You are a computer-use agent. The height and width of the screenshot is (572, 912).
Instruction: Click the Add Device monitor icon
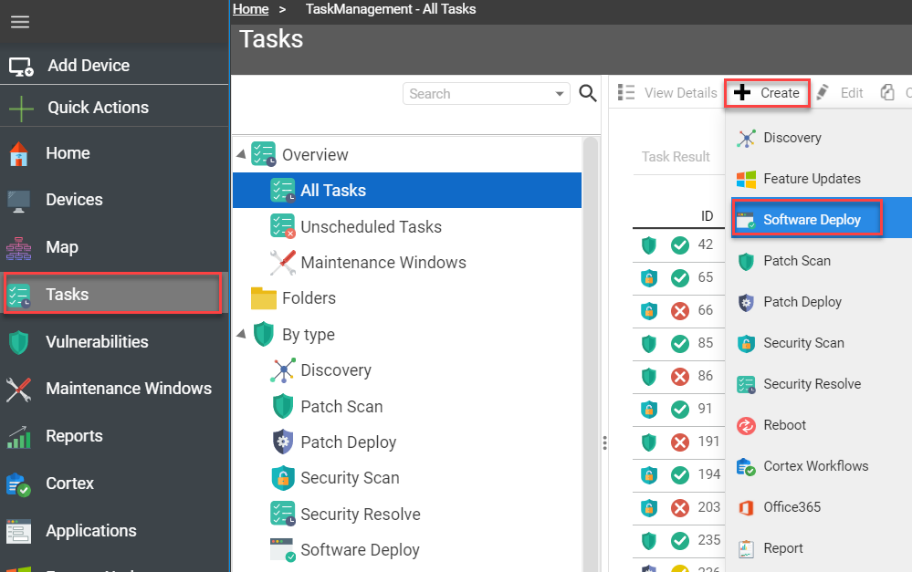coord(21,66)
